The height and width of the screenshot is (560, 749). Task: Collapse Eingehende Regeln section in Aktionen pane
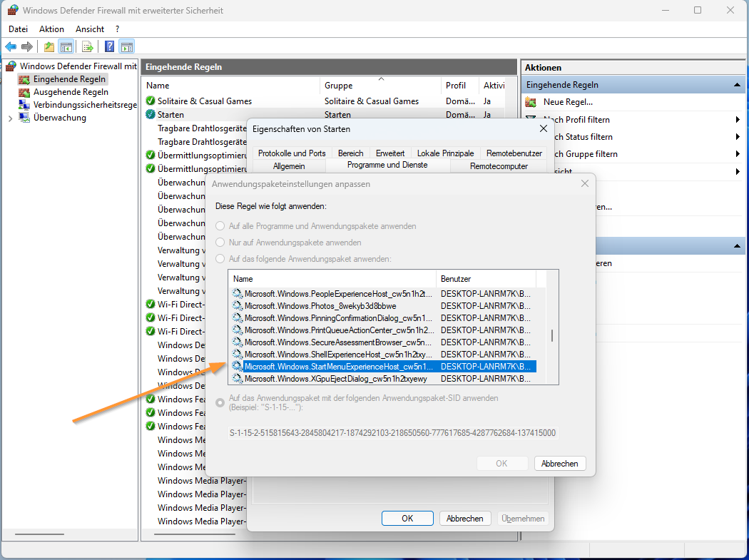[x=737, y=85]
